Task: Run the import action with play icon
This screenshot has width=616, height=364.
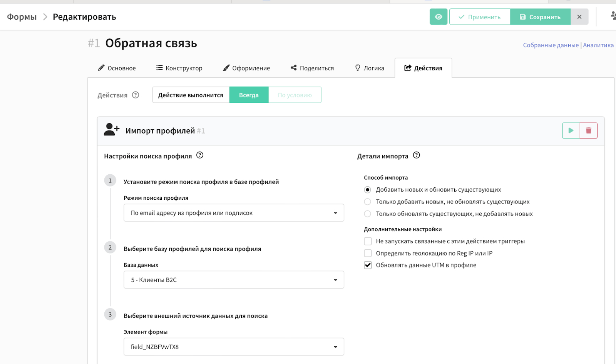Action: click(x=571, y=131)
